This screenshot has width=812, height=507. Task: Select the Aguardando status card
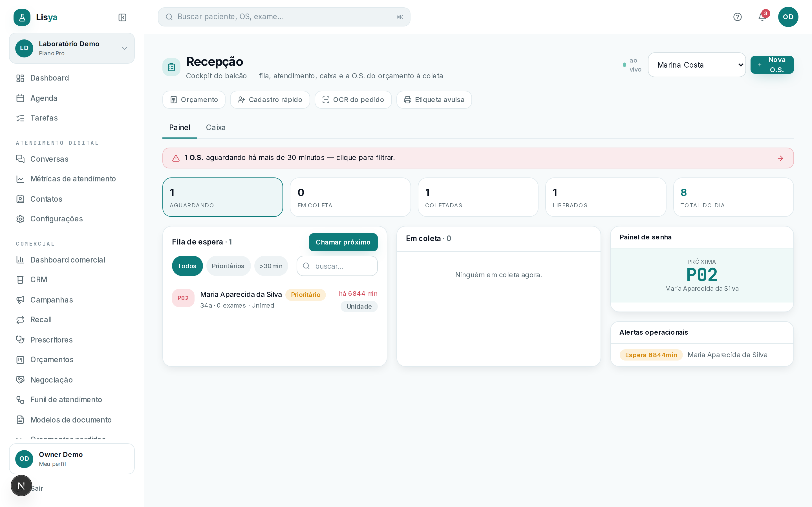223,197
